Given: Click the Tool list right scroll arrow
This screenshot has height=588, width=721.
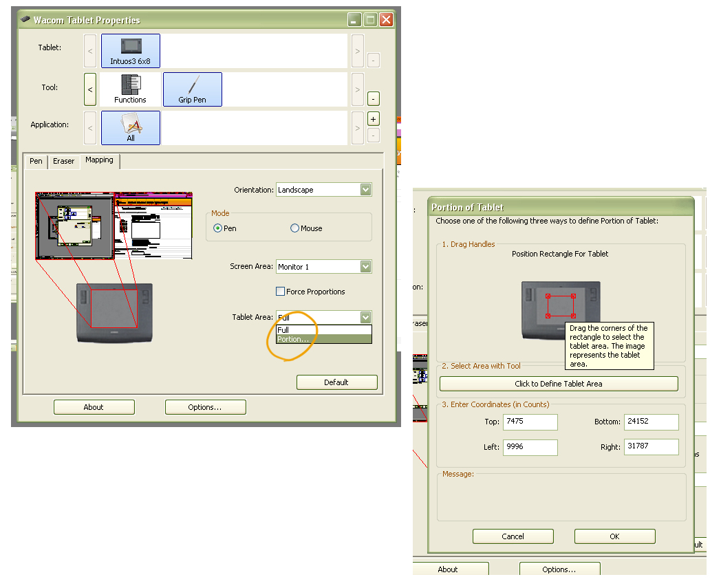Looking at the screenshot, I should 357,89.
